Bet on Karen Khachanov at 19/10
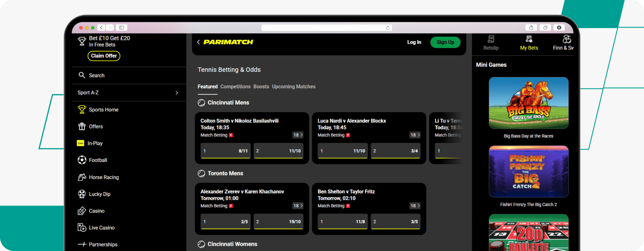 click(x=278, y=222)
